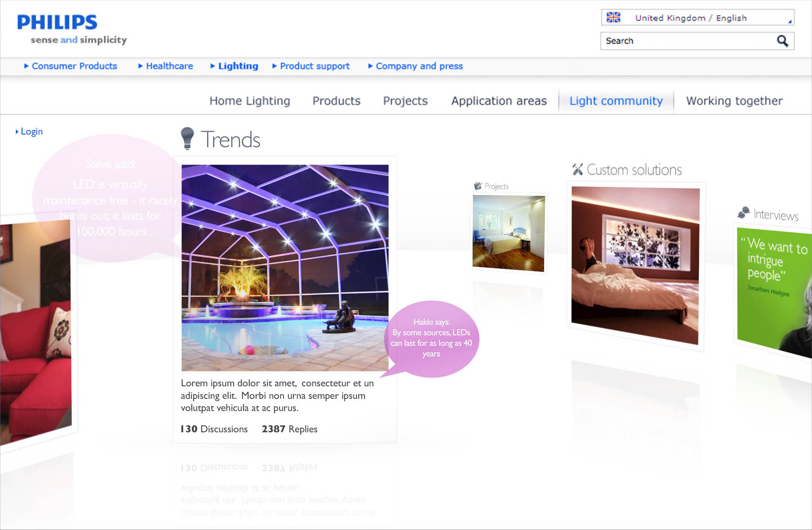Click the Custom solutions tools icon
Image resolution: width=812 pixels, height=530 pixels.
[577, 169]
